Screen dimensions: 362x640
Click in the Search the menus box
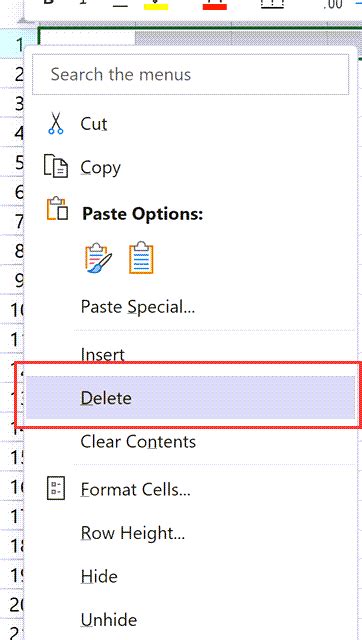coord(191,74)
